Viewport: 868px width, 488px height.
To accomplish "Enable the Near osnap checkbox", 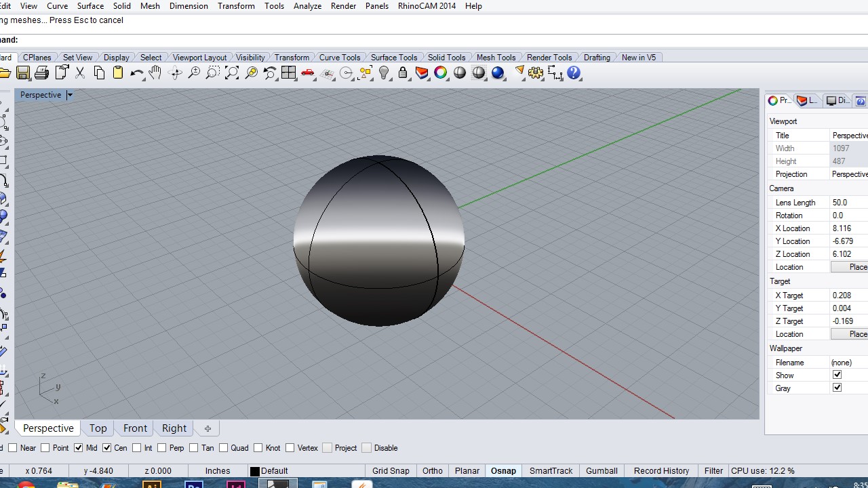I will click(x=13, y=448).
